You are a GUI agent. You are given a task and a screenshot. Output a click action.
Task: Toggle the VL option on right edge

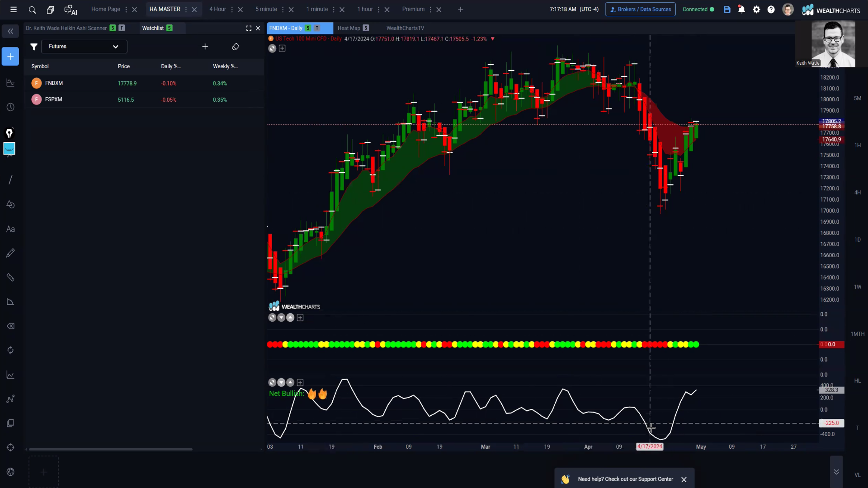(858, 475)
